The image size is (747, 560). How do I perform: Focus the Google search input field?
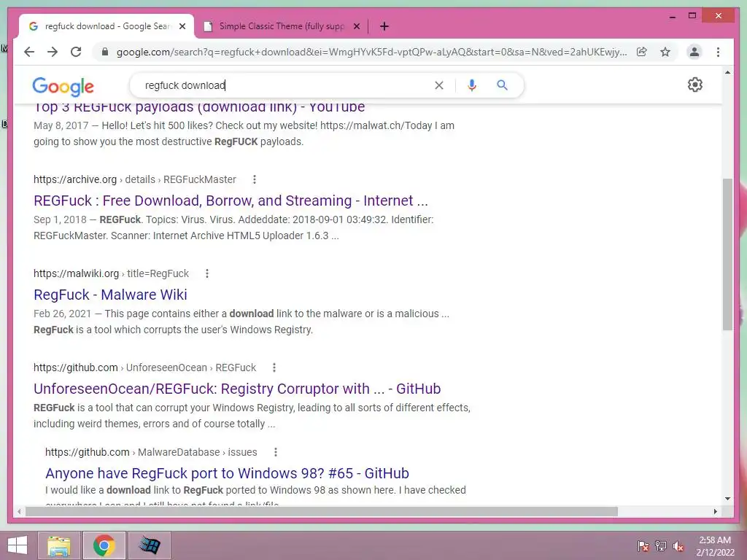(286, 85)
